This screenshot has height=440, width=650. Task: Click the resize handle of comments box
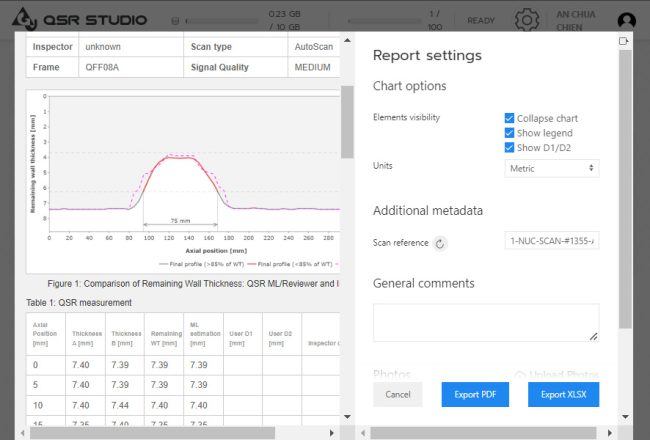(594, 336)
